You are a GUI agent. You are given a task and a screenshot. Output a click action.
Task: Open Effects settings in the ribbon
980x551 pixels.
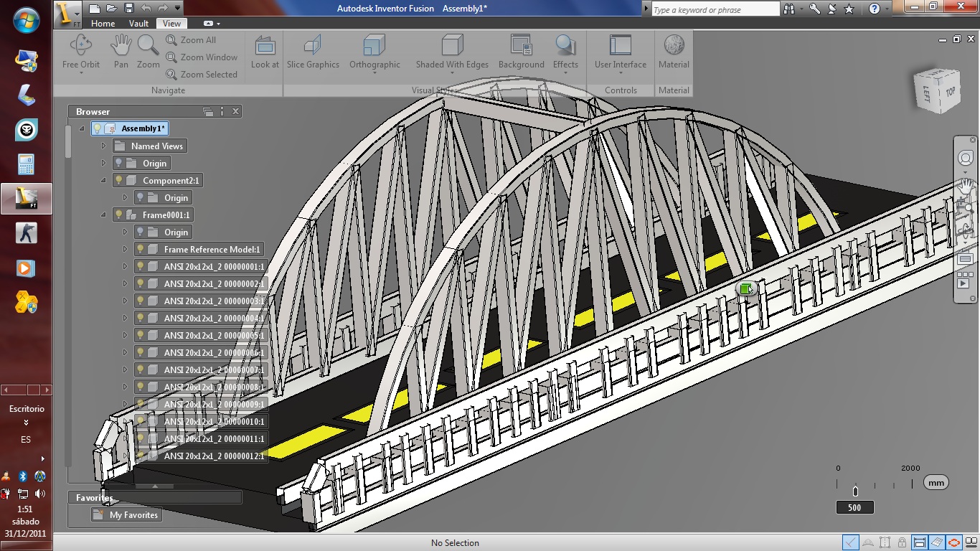565,52
